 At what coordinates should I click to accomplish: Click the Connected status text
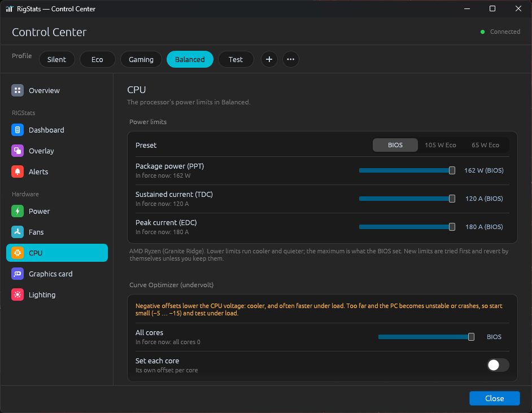[x=505, y=32]
